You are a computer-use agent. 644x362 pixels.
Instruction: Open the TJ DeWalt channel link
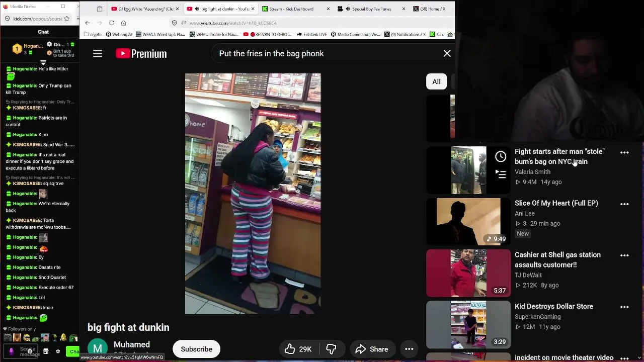pos(528,275)
